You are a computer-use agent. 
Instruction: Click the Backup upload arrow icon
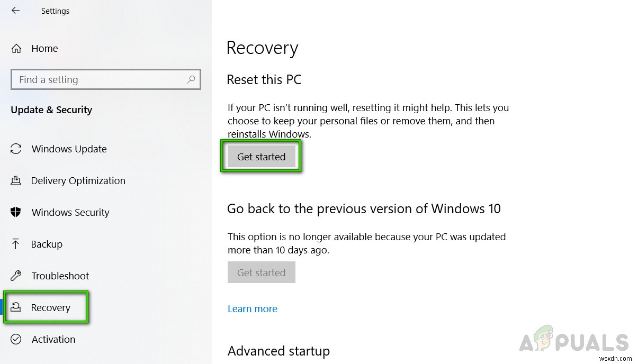[16, 244]
